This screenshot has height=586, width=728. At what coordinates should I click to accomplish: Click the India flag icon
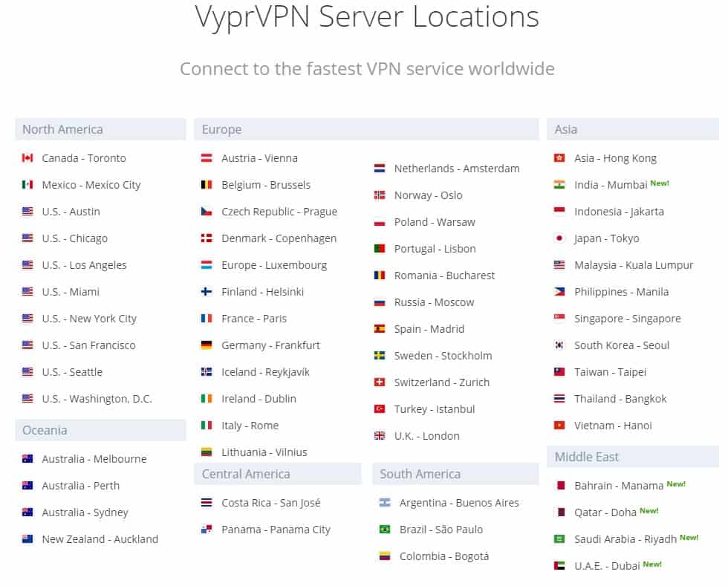pos(559,185)
